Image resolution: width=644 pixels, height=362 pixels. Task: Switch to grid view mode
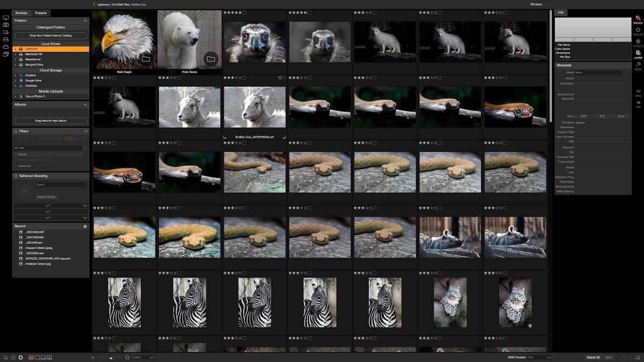tap(31, 357)
